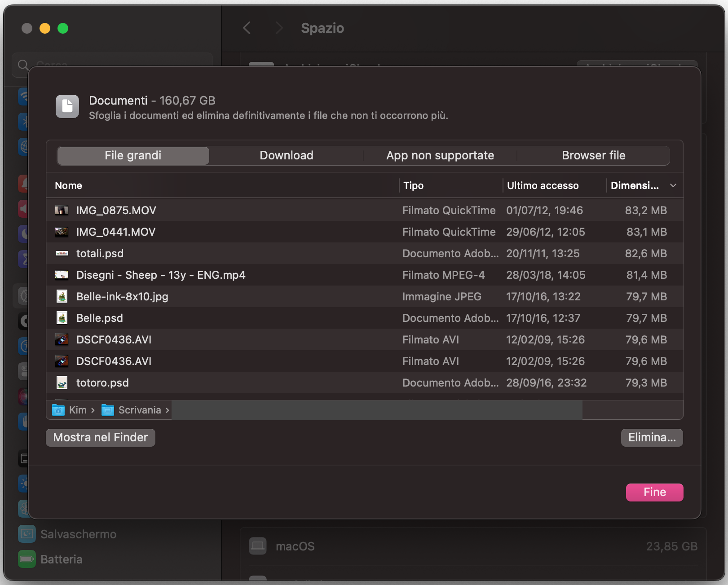
Task: Click the back navigation arrow above Spazio
Action: pos(247,28)
